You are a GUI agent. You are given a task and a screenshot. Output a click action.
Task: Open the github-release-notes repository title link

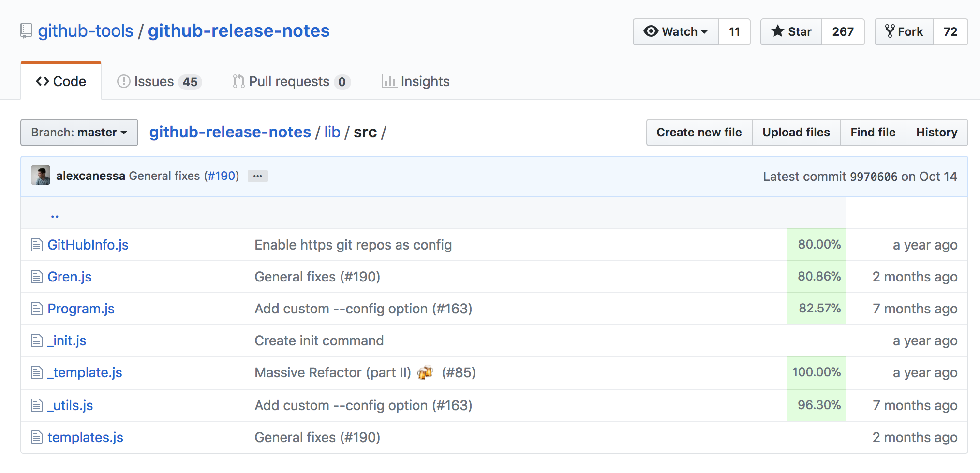[238, 31]
